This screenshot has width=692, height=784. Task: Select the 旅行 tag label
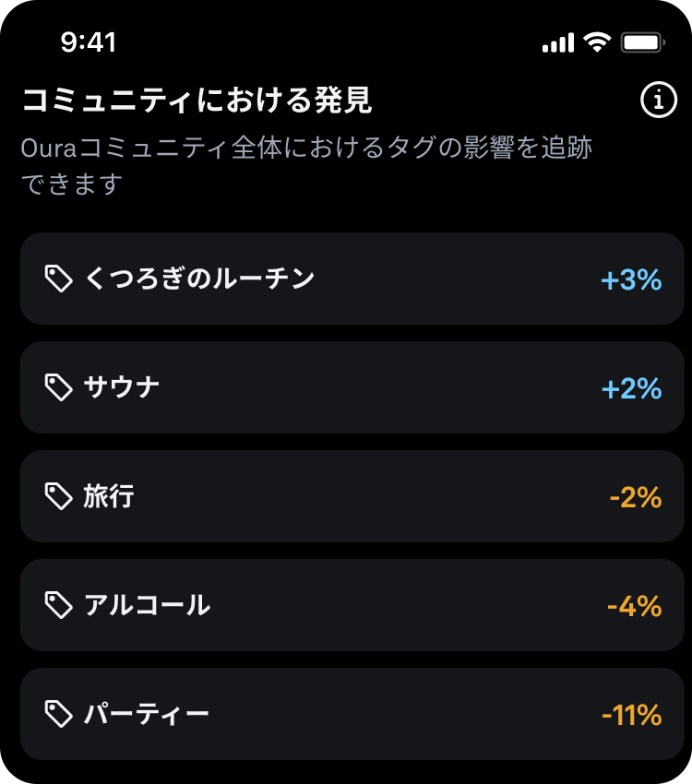coord(109,496)
